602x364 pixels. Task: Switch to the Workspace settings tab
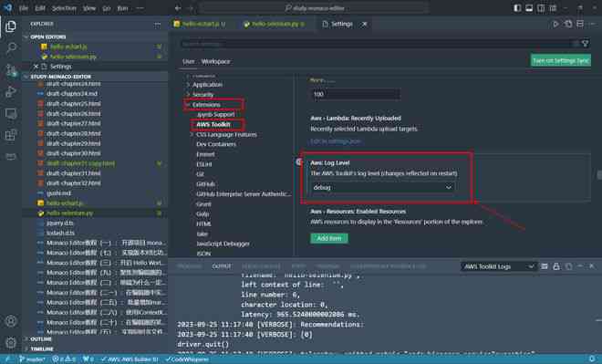(216, 61)
